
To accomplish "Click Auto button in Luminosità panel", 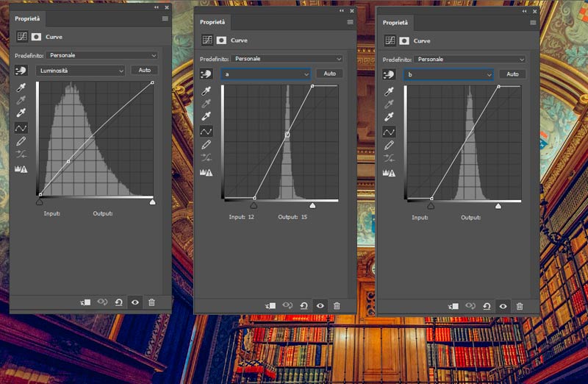I will (x=144, y=70).
